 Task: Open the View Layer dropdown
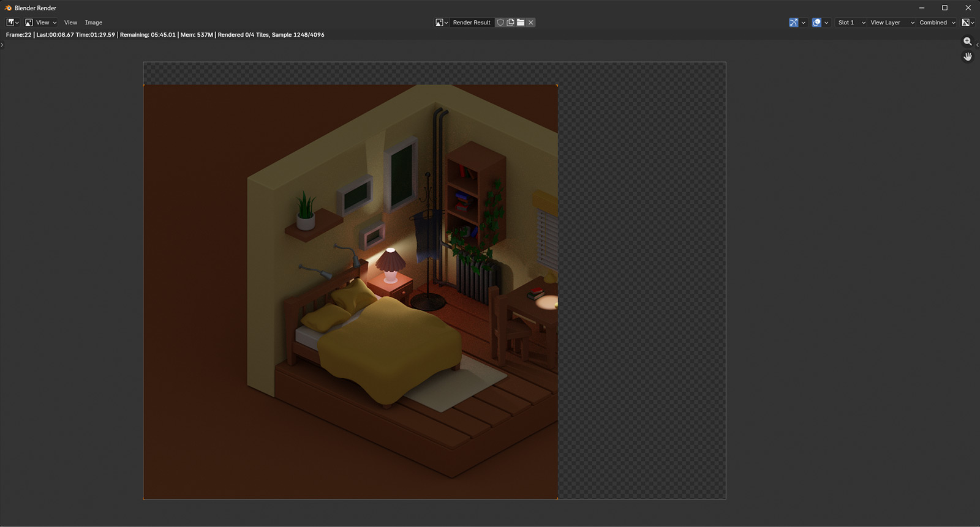tap(892, 23)
